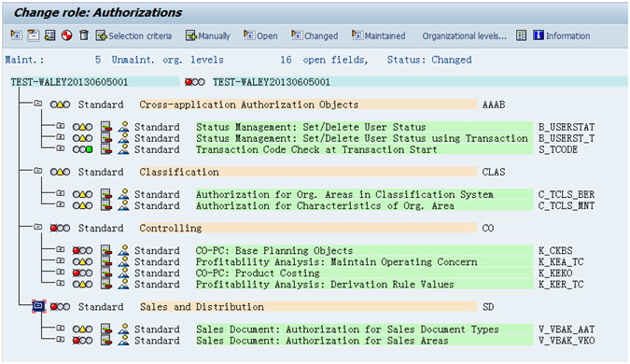
Task: Click the deactivate icon in the S_TCODE row
Action: coord(106,149)
